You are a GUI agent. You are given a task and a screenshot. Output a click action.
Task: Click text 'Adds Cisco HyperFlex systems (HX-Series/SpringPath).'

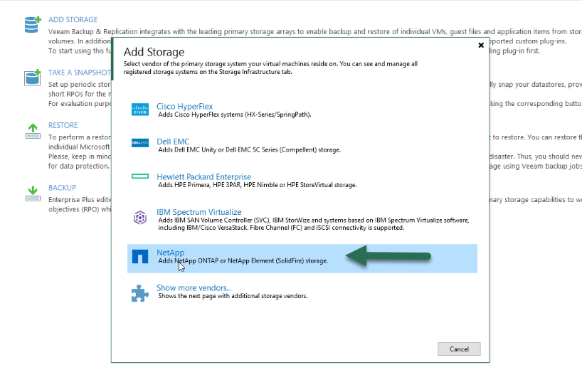(235, 115)
